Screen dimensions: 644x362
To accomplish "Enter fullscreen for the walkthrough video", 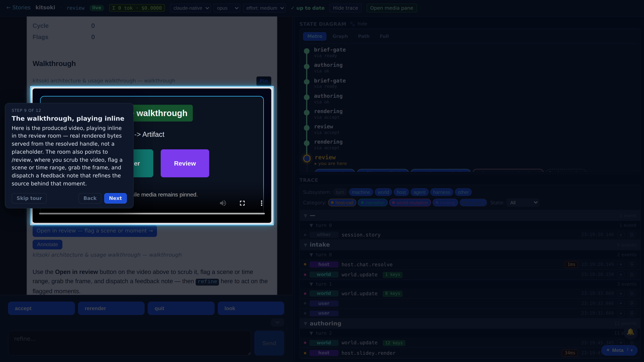I will 242,203.
